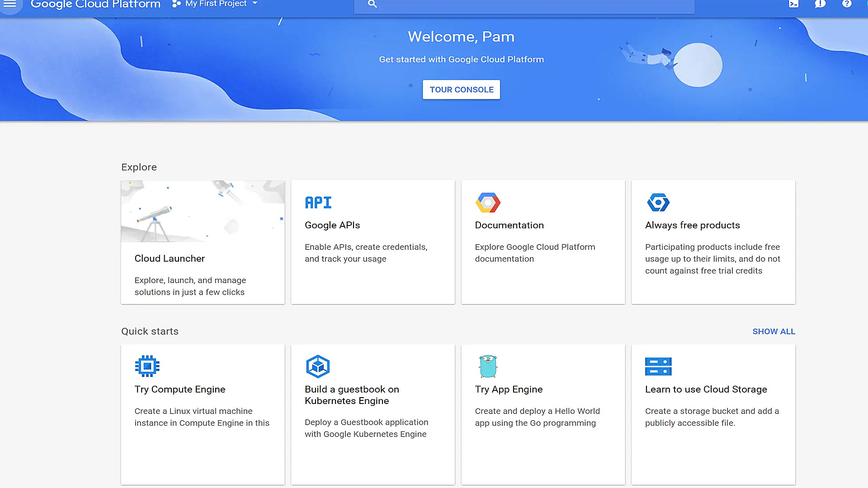Click the Cloud Launcher card title
The image size is (868, 488).
coord(170,258)
